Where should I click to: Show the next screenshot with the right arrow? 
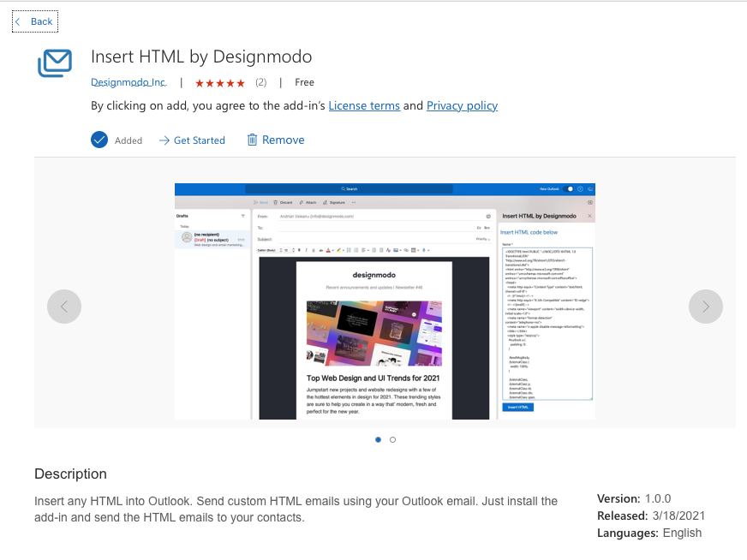pos(706,307)
